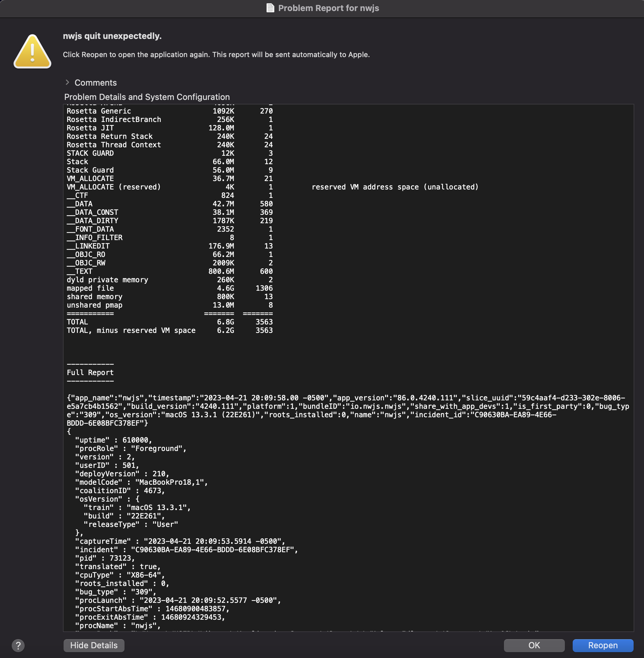Click 'nwjs quit unexpectedly.' heading

[x=112, y=36]
